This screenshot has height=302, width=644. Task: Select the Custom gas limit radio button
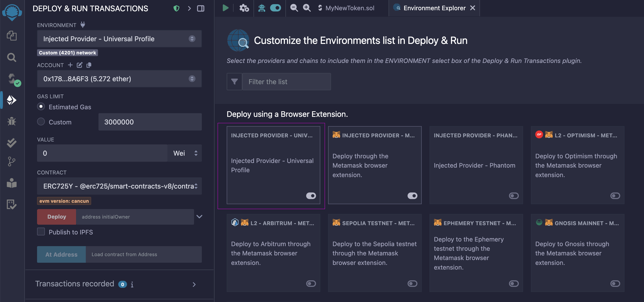(x=41, y=121)
